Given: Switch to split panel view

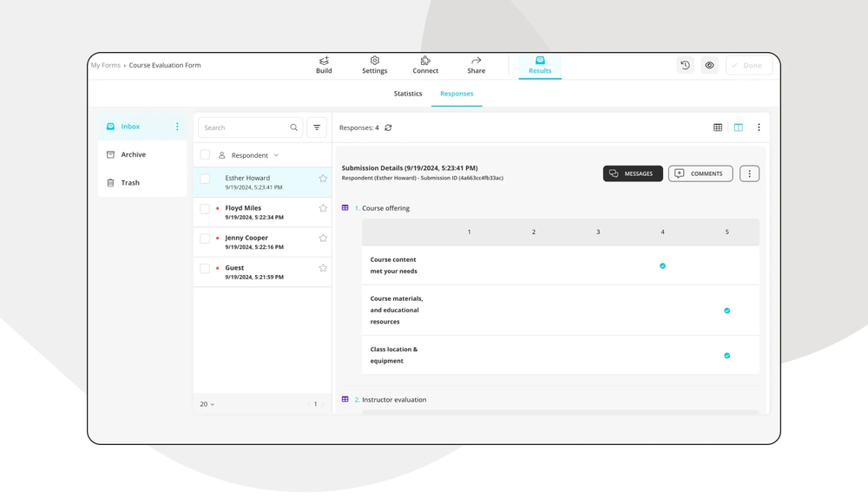Looking at the screenshot, I should 739,128.
